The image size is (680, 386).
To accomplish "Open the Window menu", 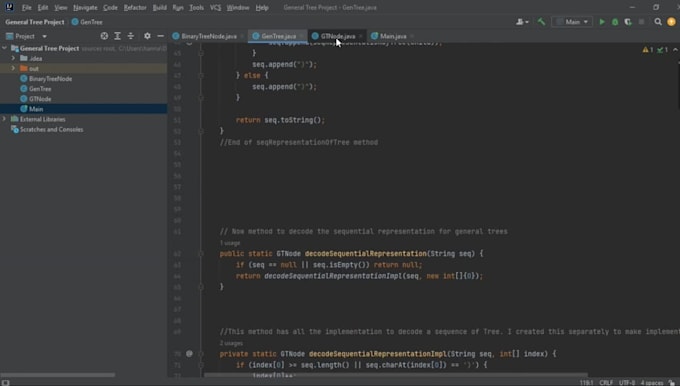I will tap(238, 7).
